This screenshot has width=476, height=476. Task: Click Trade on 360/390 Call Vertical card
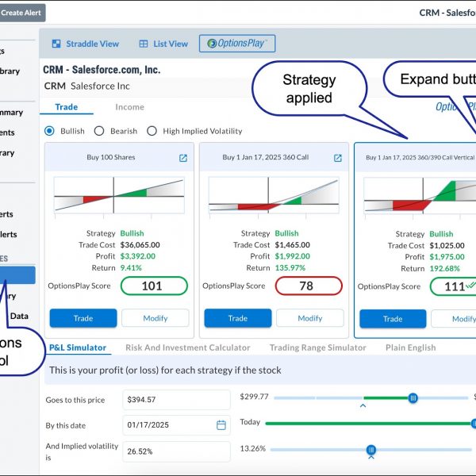pyautogui.click(x=393, y=319)
